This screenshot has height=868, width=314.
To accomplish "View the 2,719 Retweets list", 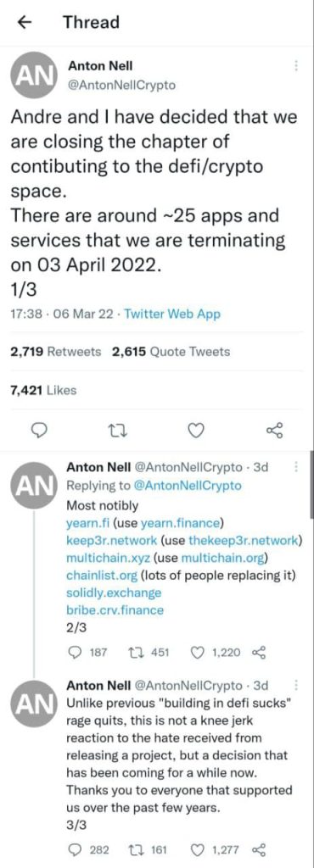I will tap(57, 352).
